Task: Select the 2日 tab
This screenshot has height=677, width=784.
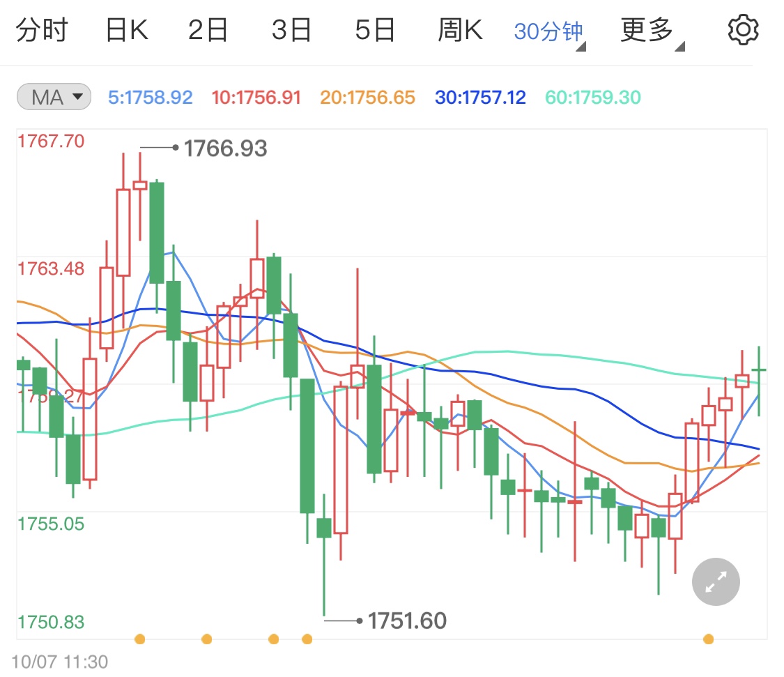Action: point(208,30)
